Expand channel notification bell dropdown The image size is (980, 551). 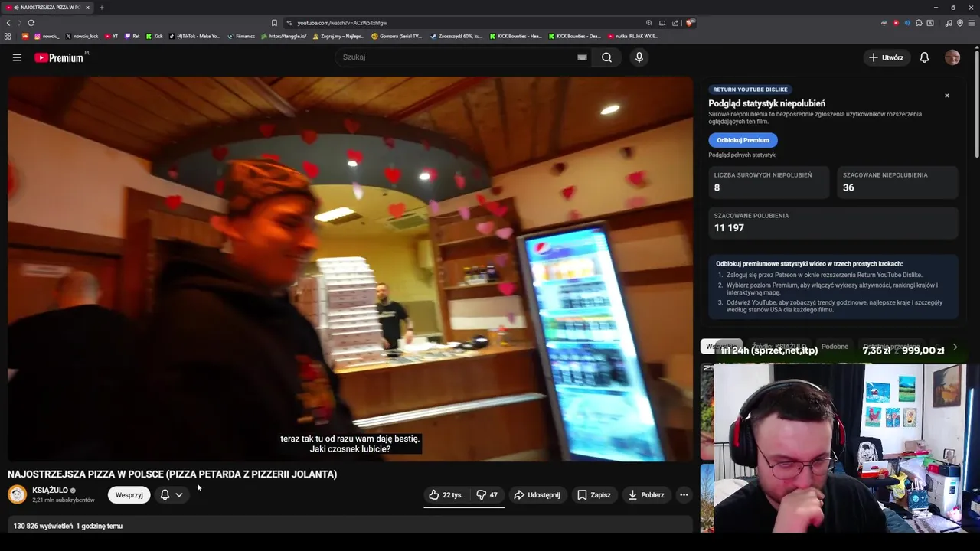(x=171, y=495)
